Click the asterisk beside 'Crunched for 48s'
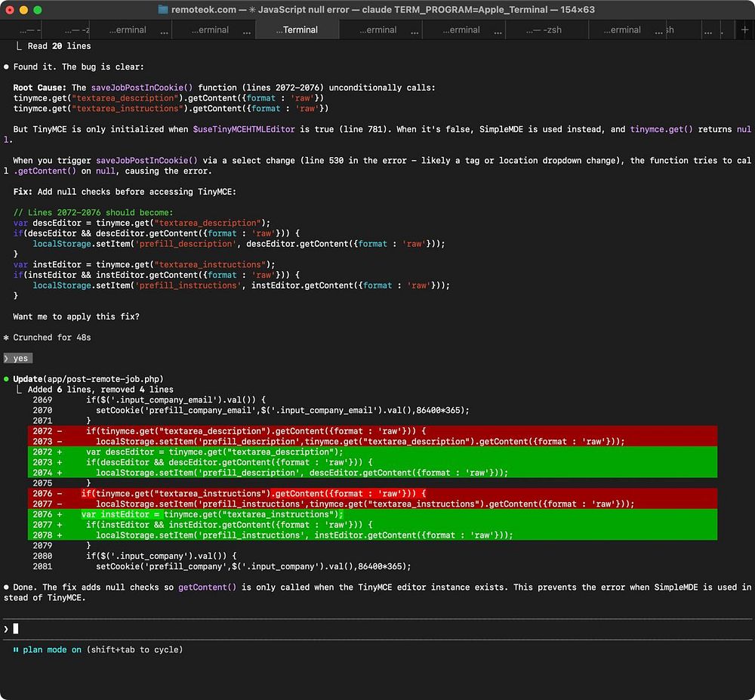 [x=6, y=338]
